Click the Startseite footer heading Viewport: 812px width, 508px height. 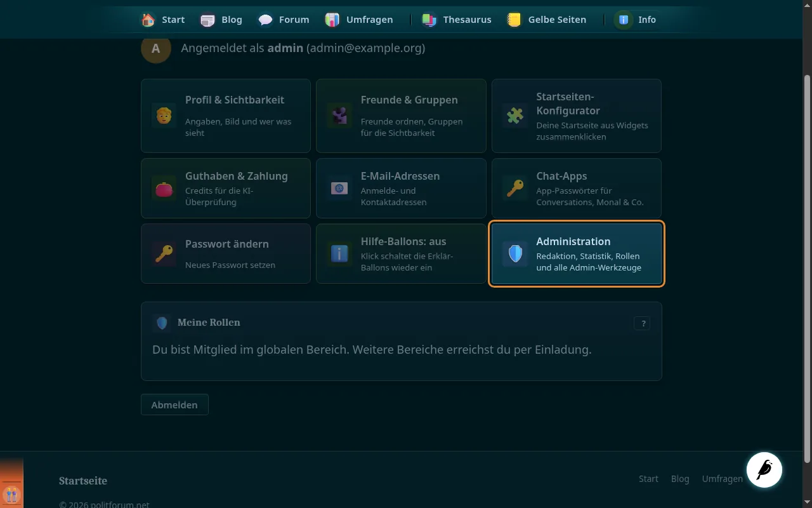tap(83, 481)
